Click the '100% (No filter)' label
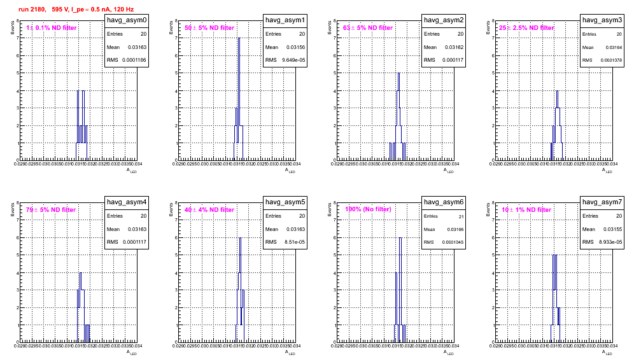The width and height of the screenshot is (634, 364). tap(369, 209)
